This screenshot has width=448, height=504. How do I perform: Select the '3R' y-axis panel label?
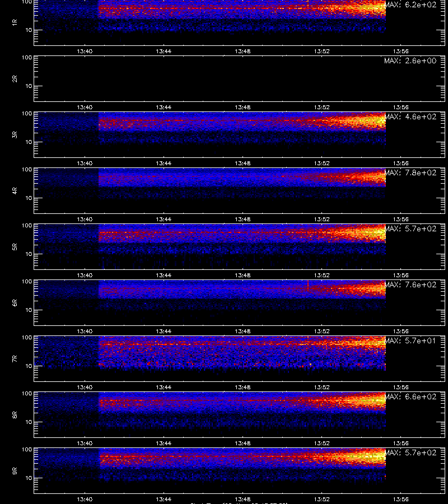pyautogui.click(x=15, y=134)
